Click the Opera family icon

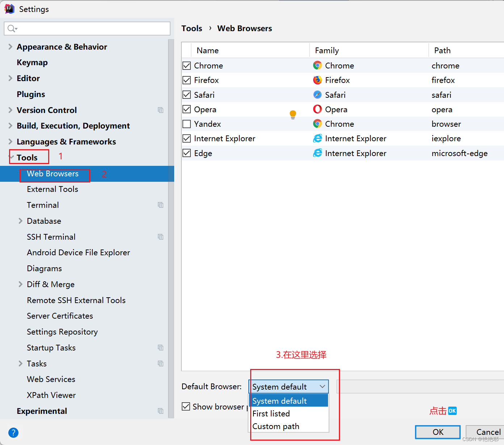pos(318,109)
